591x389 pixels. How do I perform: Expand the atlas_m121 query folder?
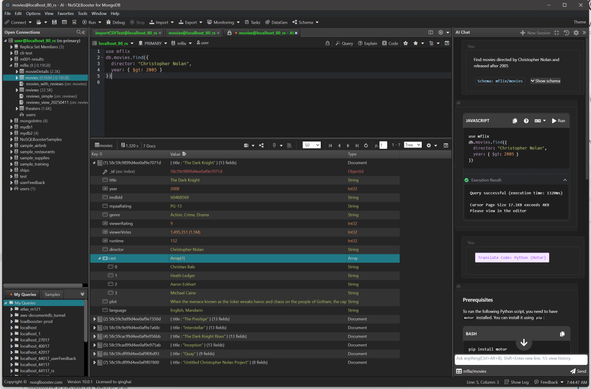click(x=11, y=309)
